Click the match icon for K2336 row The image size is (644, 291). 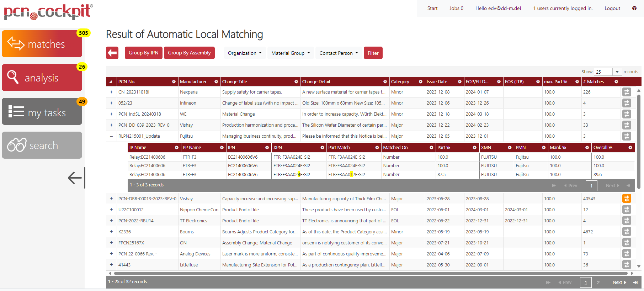pos(627,232)
